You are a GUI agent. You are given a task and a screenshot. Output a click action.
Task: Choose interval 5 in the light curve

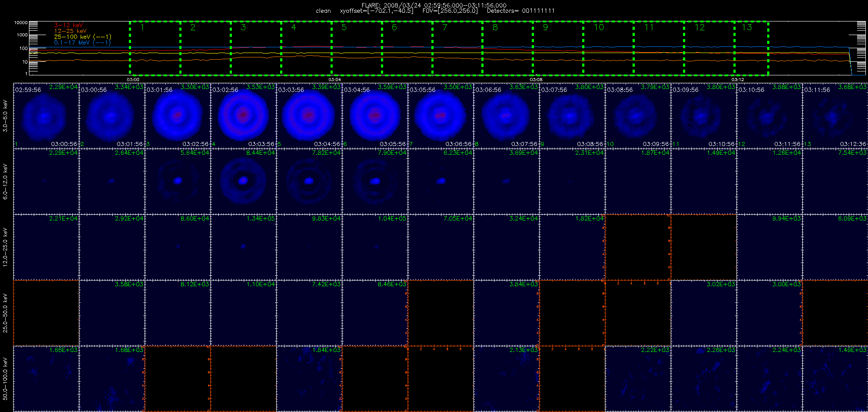356,48
